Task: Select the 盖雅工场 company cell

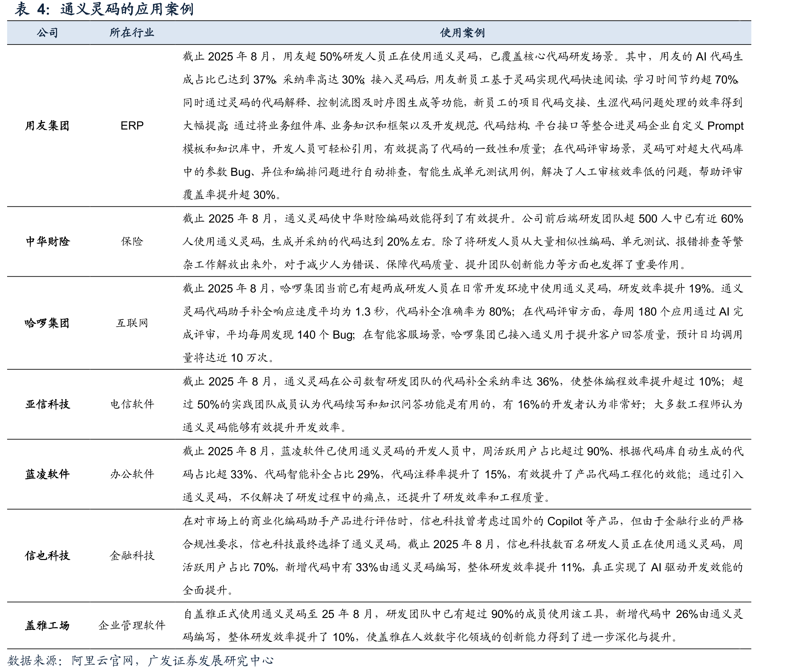Action: tap(47, 626)
